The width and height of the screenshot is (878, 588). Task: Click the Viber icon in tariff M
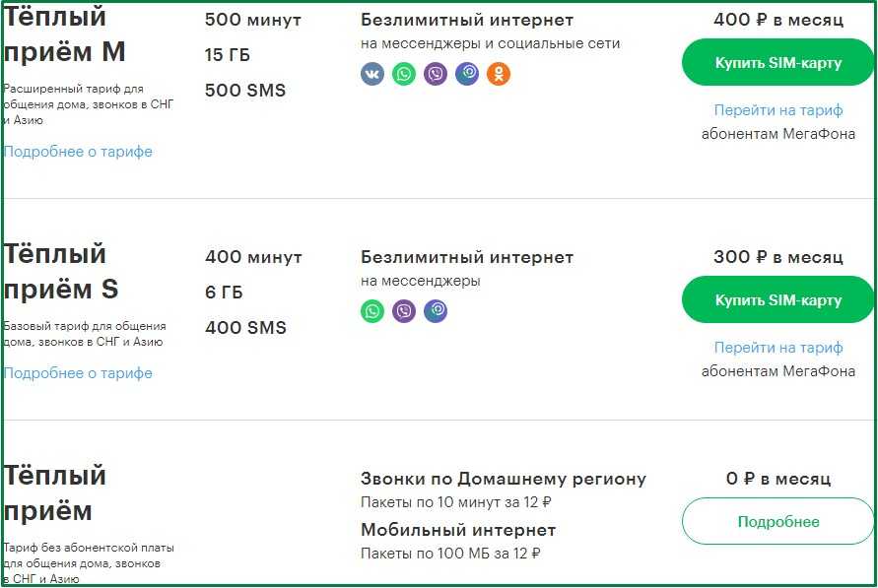[x=436, y=74]
